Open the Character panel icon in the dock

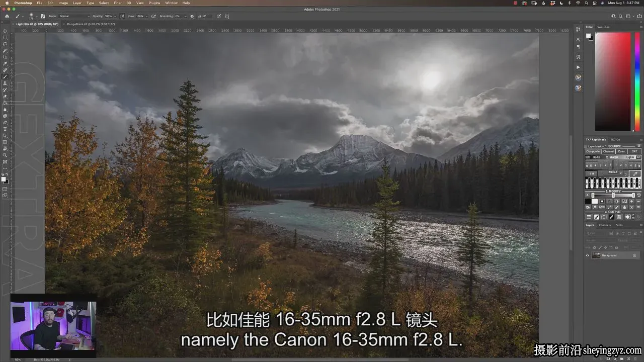click(578, 39)
